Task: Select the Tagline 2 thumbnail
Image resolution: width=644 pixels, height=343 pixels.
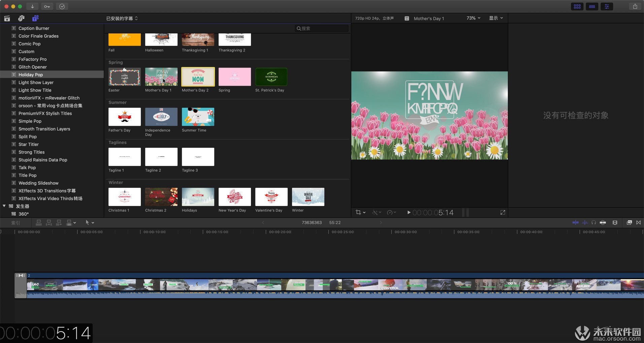Action: pos(161,157)
